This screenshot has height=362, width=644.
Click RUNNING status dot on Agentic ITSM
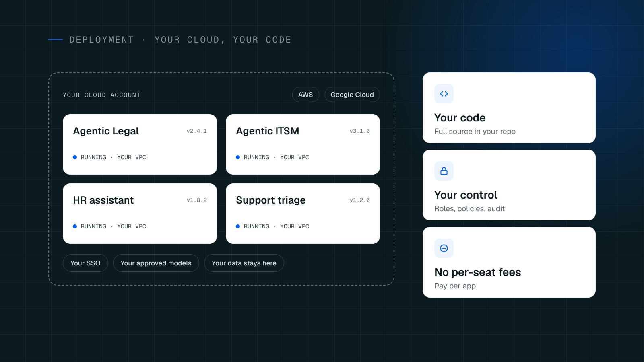(238, 157)
